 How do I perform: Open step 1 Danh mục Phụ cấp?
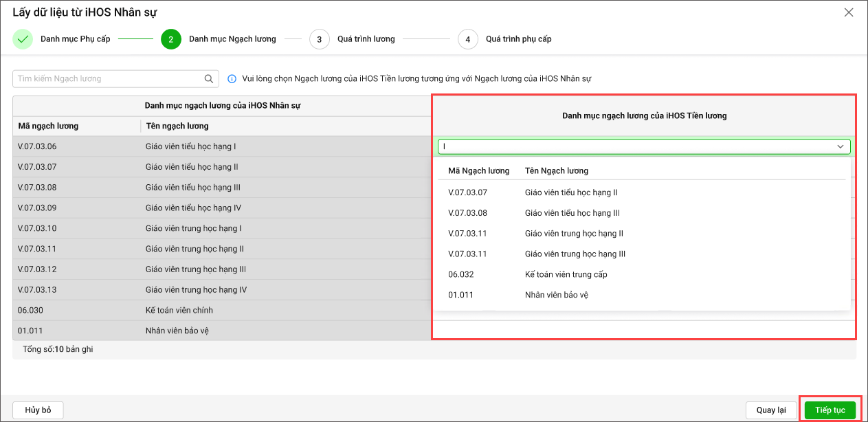75,39
